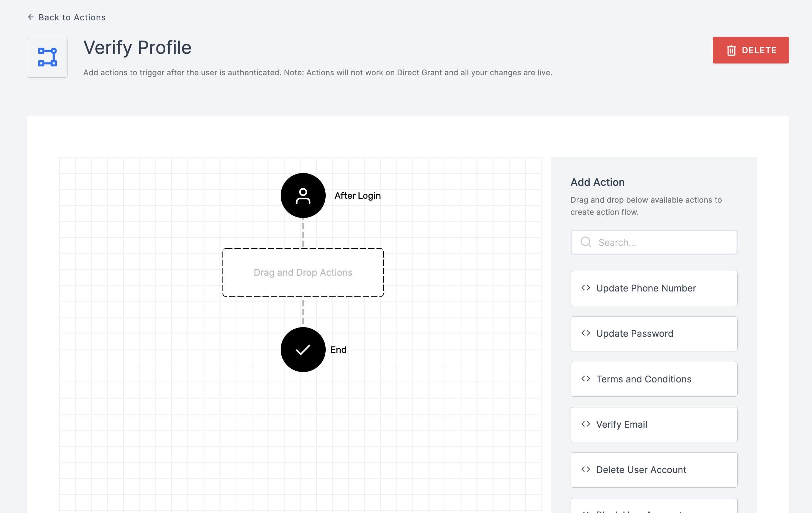Click Back to Actions link

66,17
